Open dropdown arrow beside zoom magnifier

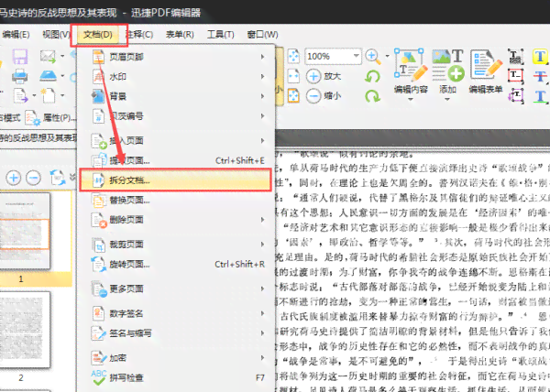pos(387,56)
